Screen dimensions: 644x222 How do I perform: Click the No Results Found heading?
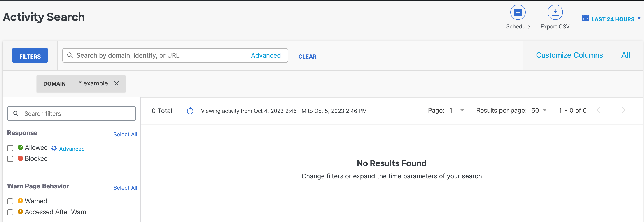click(x=392, y=163)
